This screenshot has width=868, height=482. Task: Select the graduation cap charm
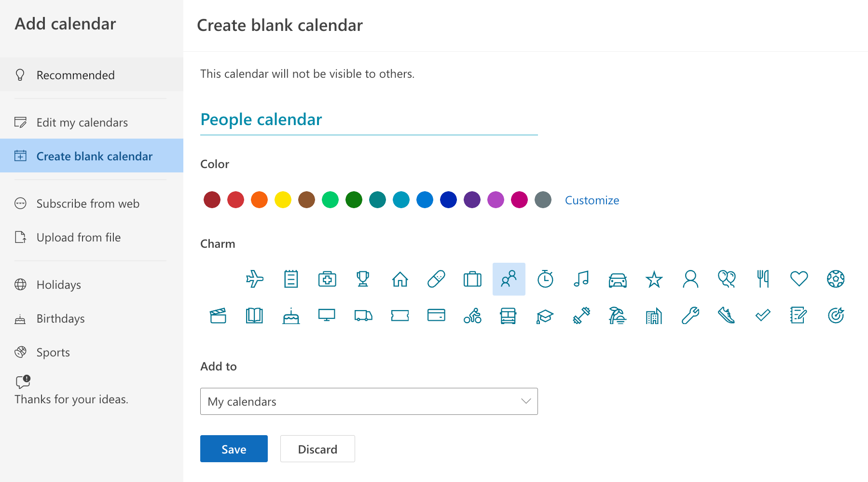click(x=545, y=316)
